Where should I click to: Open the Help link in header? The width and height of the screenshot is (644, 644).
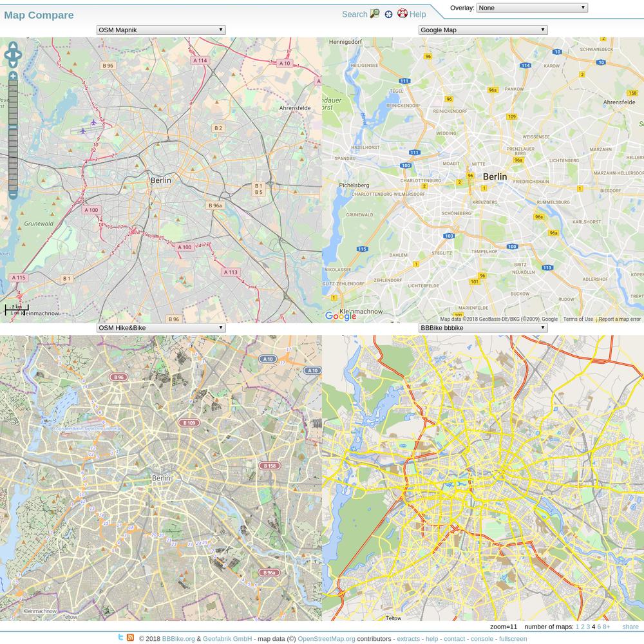[418, 14]
